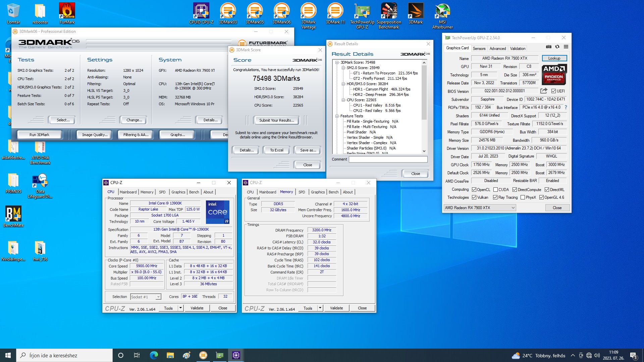Toggle the DirectCompute checkbox in GPU-Z

pyautogui.click(x=515, y=190)
